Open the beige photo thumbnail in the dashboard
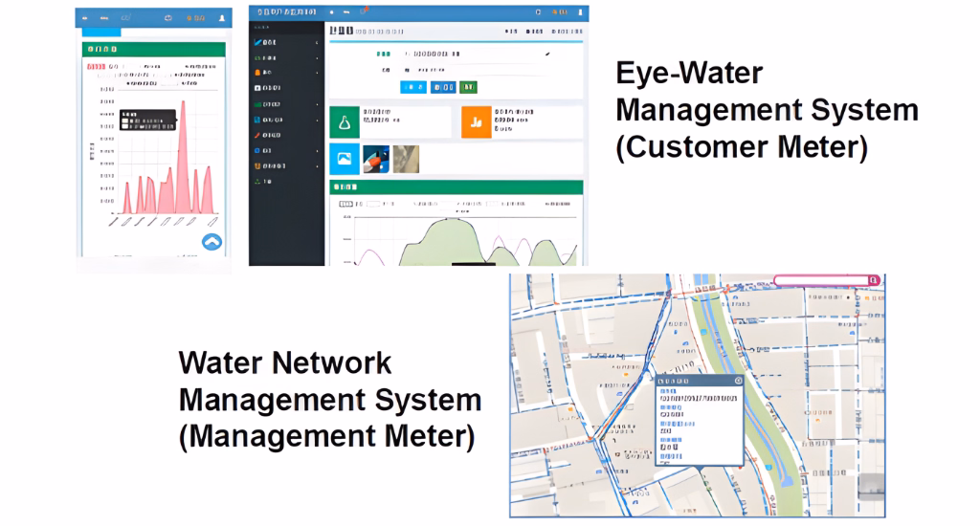Image resolution: width=980 pixels, height=526 pixels. 406,159
